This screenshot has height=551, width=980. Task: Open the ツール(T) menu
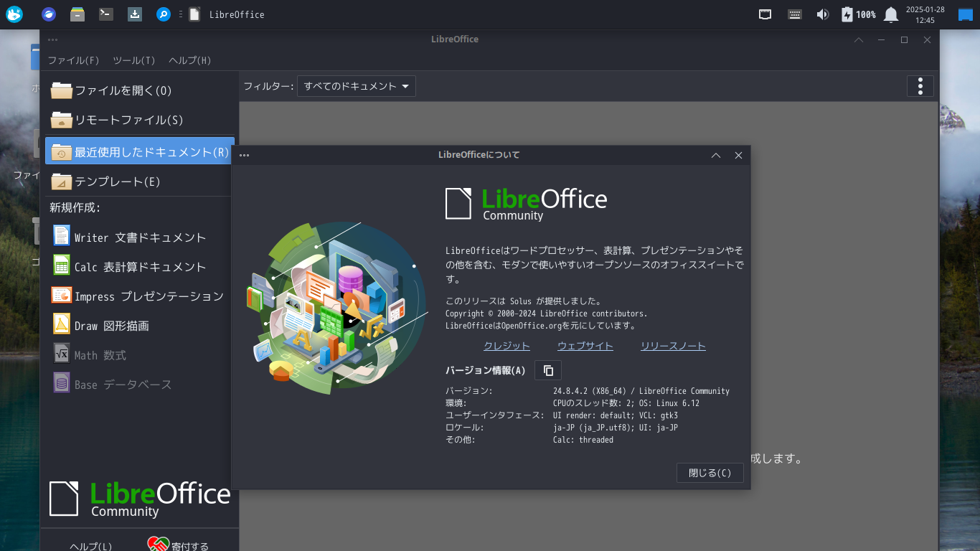coord(134,60)
